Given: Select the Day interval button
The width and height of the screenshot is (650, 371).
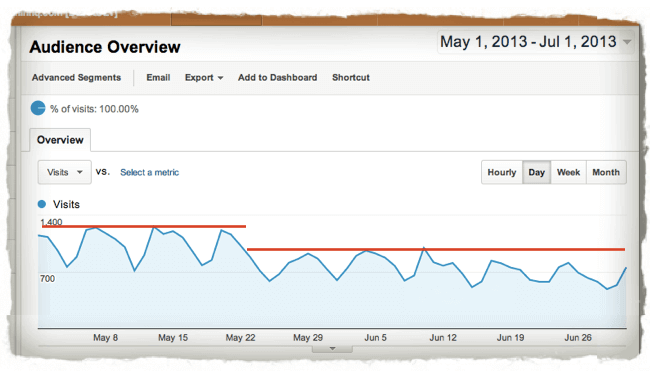Looking at the screenshot, I should tap(536, 172).
